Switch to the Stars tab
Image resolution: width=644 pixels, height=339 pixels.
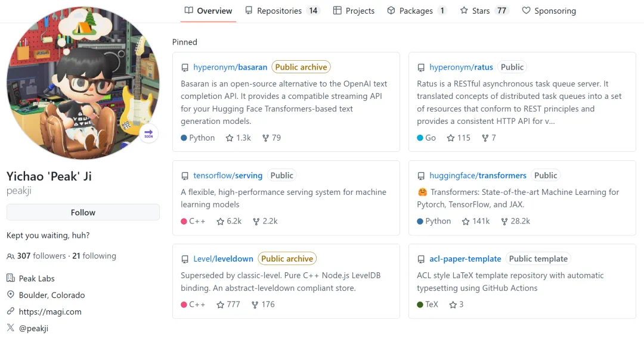tap(483, 11)
